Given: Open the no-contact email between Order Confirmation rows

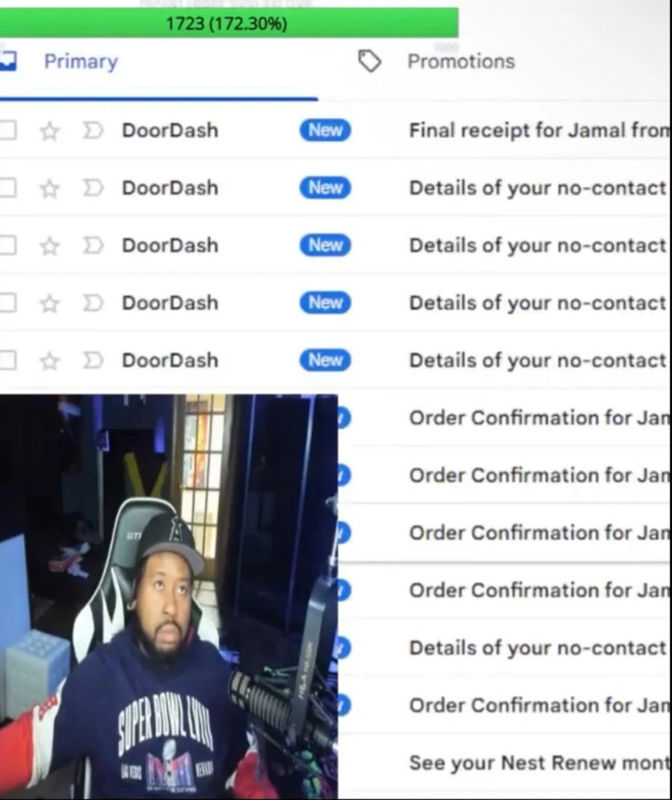Looking at the screenshot, I should pyautogui.click(x=539, y=647).
